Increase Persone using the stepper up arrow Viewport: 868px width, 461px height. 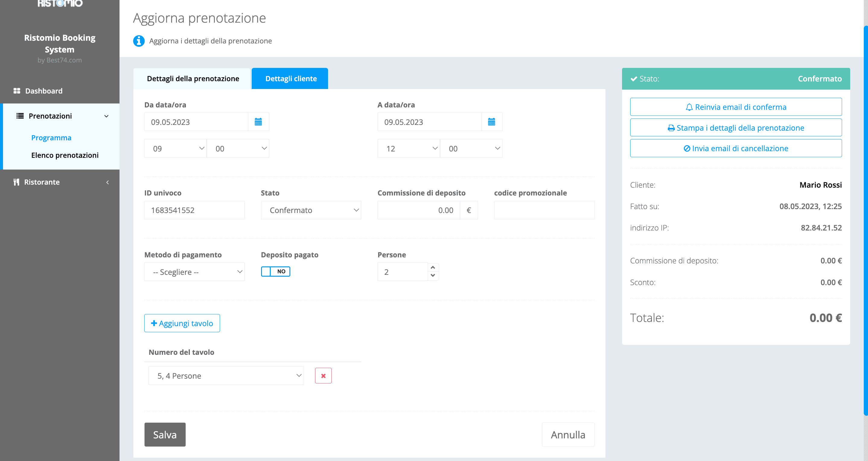click(x=433, y=267)
